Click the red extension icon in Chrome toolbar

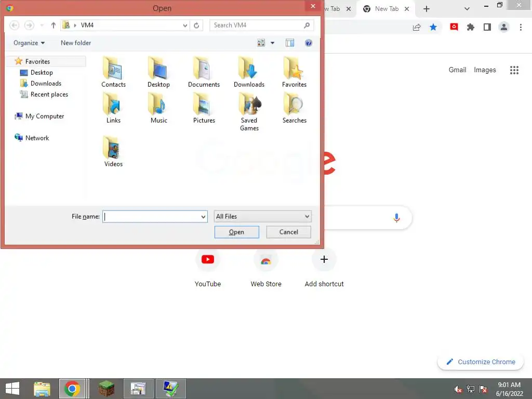click(x=454, y=27)
